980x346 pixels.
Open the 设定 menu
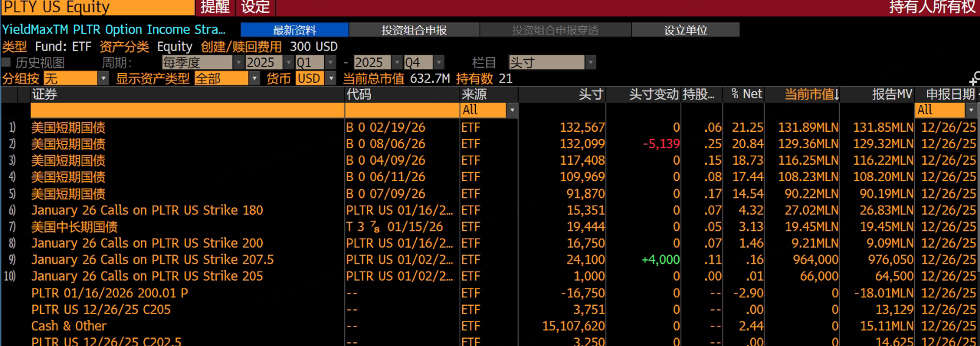(x=255, y=7)
